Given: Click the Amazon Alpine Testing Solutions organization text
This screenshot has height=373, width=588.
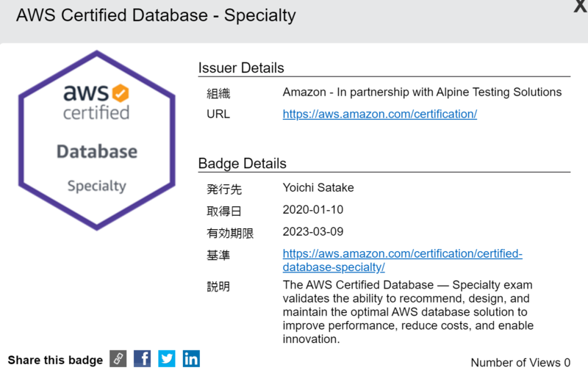Looking at the screenshot, I should click(422, 92).
